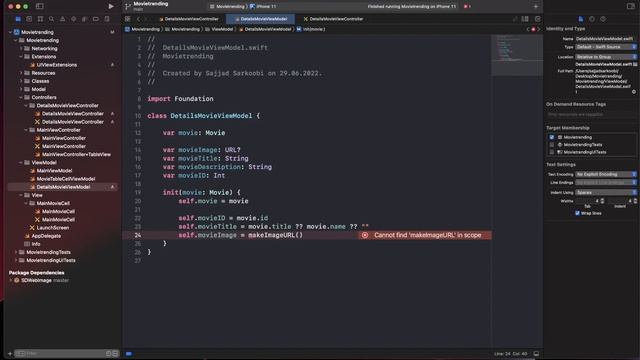Open the Test navigator diamond icon
Screen dimensions: 640x360
[73, 19]
